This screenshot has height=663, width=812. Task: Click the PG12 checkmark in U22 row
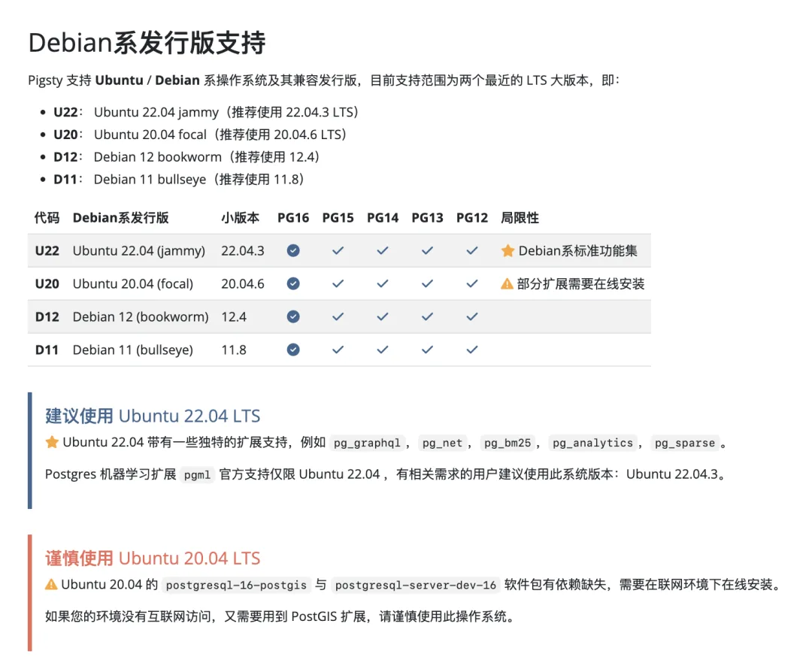click(x=471, y=251)
